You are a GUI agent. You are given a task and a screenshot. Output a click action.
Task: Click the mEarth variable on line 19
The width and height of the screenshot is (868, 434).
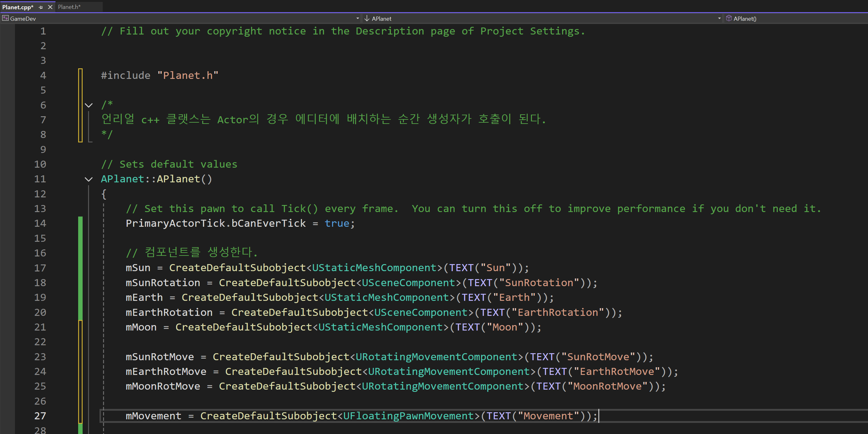click(144, 297)
